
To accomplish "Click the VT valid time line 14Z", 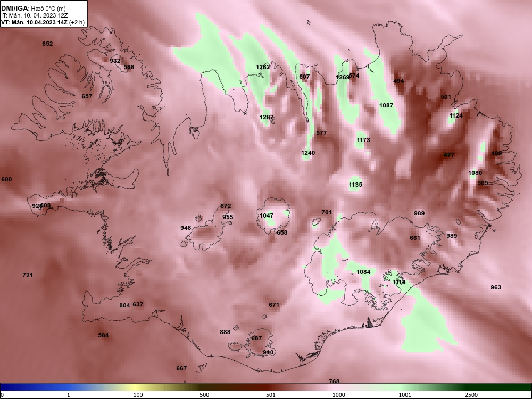I will (x=43, y=23).
